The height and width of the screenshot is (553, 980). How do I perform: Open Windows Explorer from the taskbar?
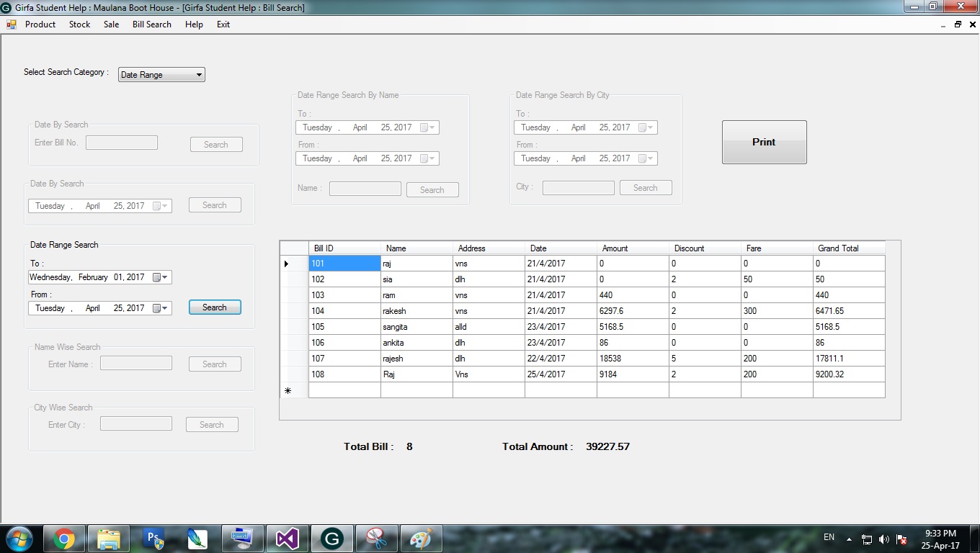108,538
